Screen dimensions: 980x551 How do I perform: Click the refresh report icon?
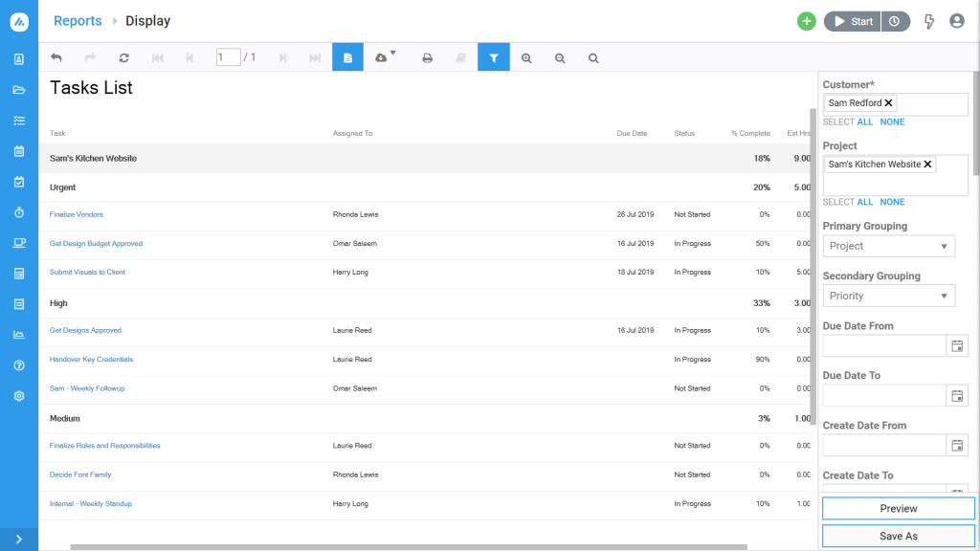point(123,58)
